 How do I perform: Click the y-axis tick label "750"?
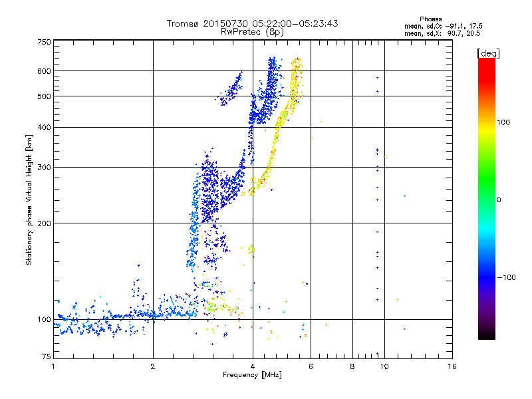(x=44, y=42)
